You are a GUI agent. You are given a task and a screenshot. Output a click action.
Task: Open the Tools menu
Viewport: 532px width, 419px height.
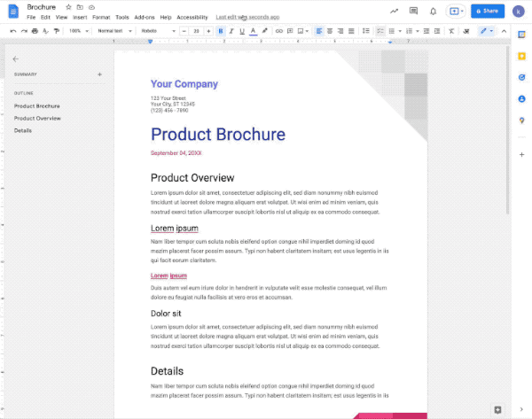122,18
